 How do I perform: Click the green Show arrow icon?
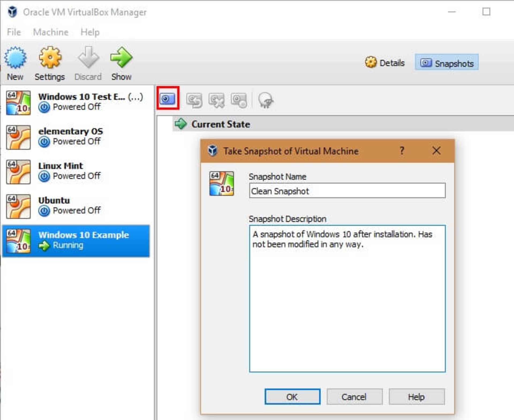point(121,57)
